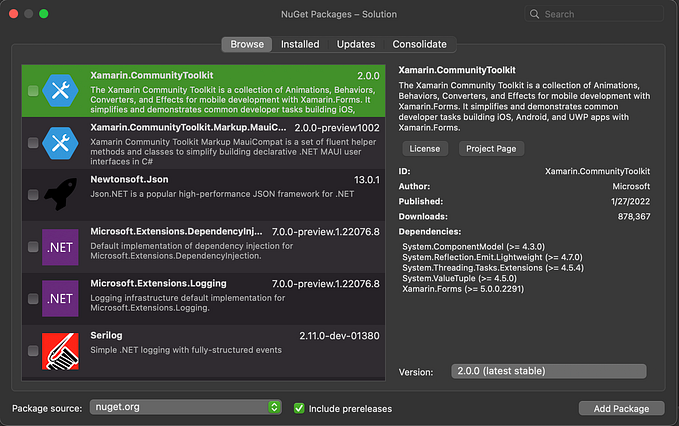
Task: Click the Microsoft.Extensions.DependencyInjection .NET icon
Action: click(60, 247)
